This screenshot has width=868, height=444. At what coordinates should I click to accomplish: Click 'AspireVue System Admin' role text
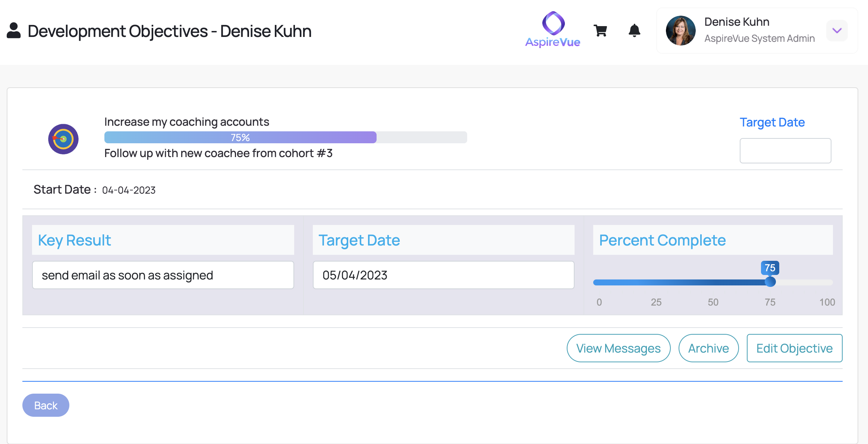click(x=759, y=38)
